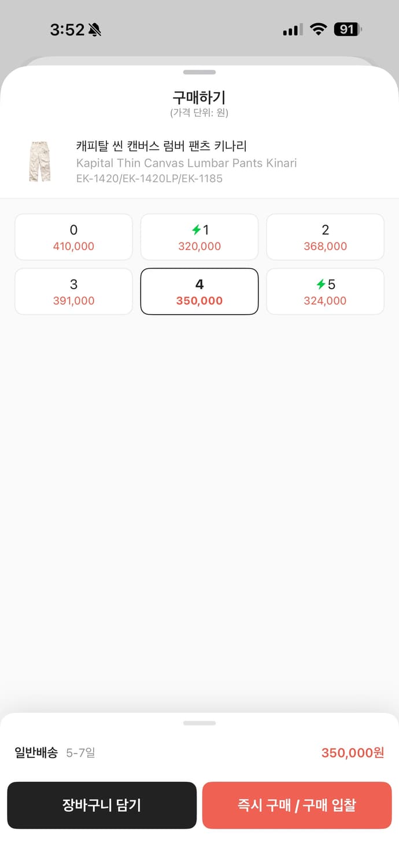Viewport: 399px width, 868px height.
Task: Tap the Wi-Fi status icon
Action: click(318, 30)
